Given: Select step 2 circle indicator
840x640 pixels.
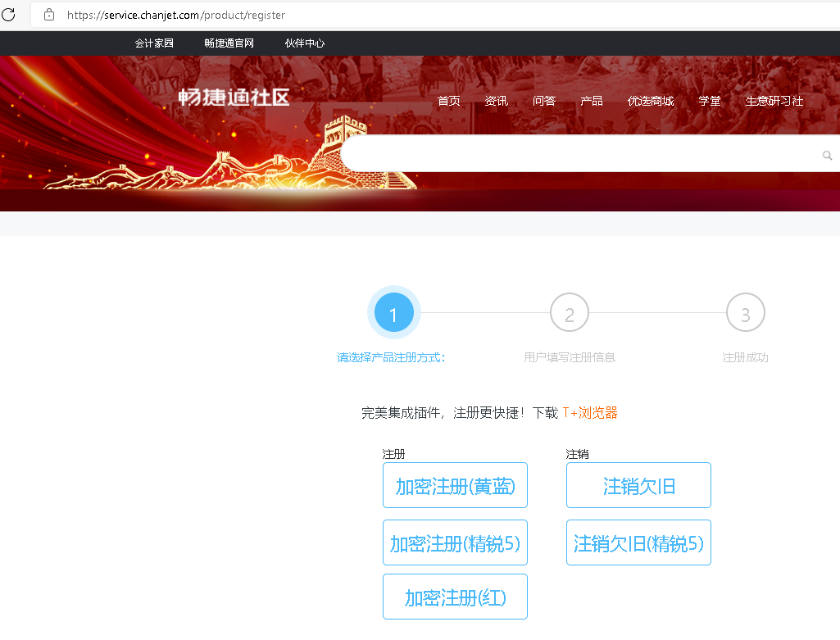Looking at the screenshot, I should click(570, 313).
